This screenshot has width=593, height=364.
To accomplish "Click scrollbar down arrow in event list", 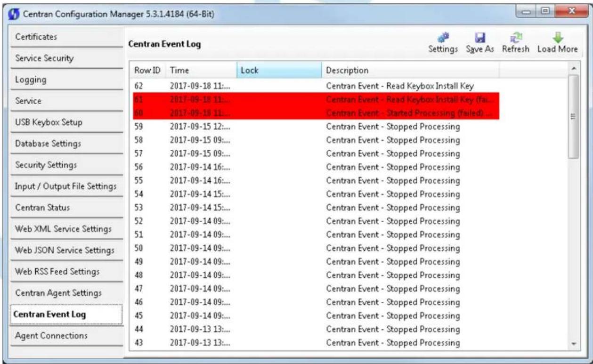I will click(x=573, y=344).
